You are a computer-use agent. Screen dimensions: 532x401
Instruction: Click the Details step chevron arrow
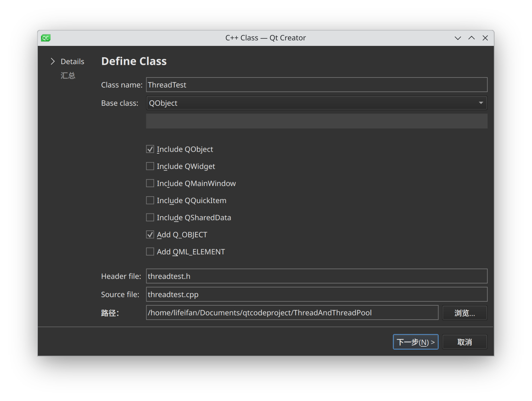53,61
